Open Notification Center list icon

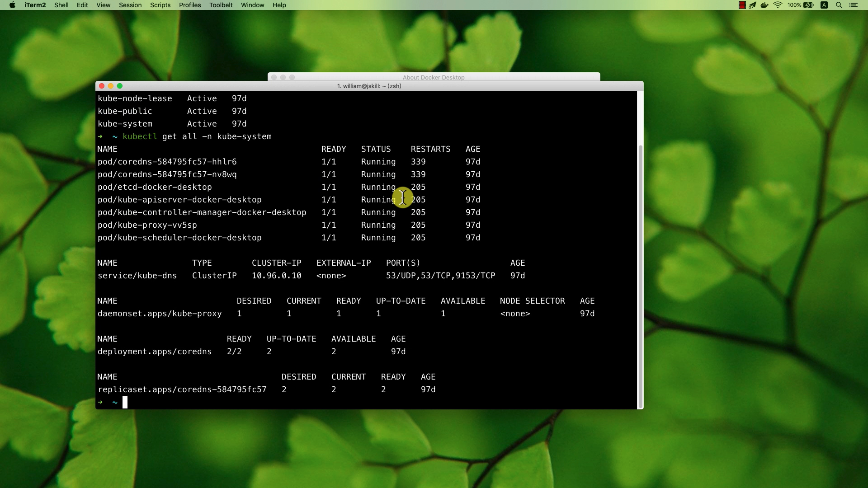(x=853, y=5)
